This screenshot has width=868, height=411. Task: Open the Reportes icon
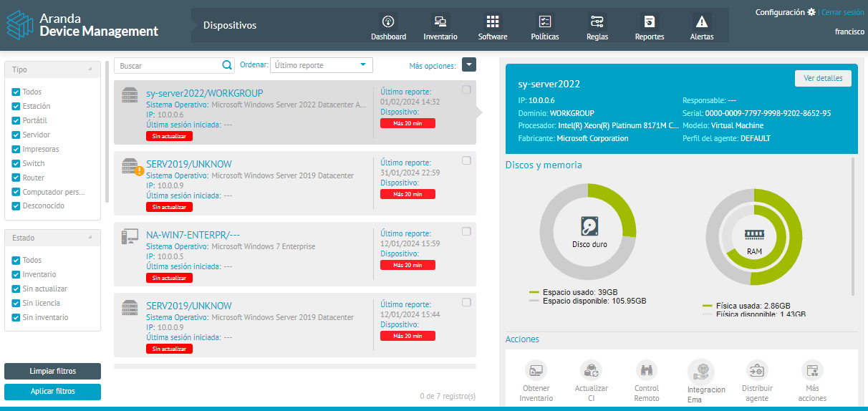point(650,21)
